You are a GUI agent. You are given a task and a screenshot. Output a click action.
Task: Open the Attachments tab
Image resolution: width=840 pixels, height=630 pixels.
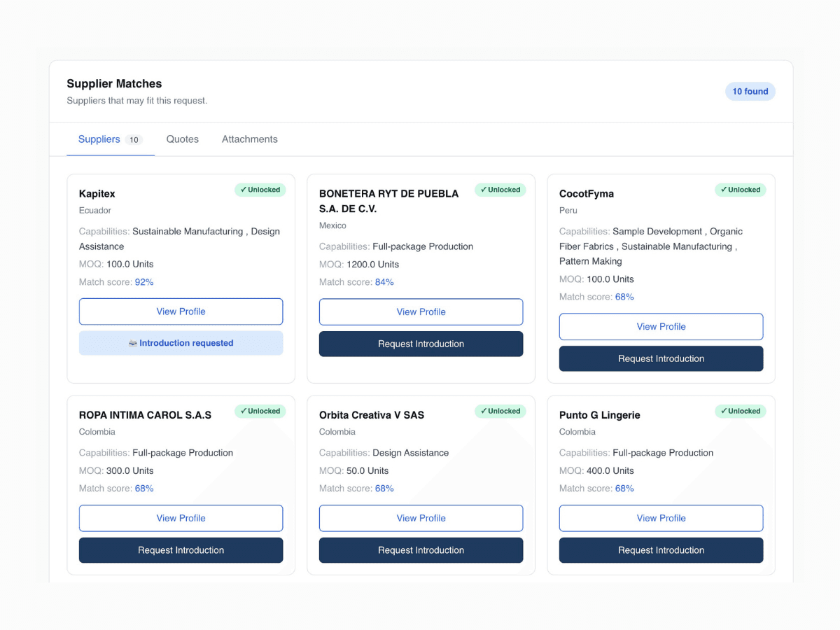pyautogui.click(x=250, y=139)
